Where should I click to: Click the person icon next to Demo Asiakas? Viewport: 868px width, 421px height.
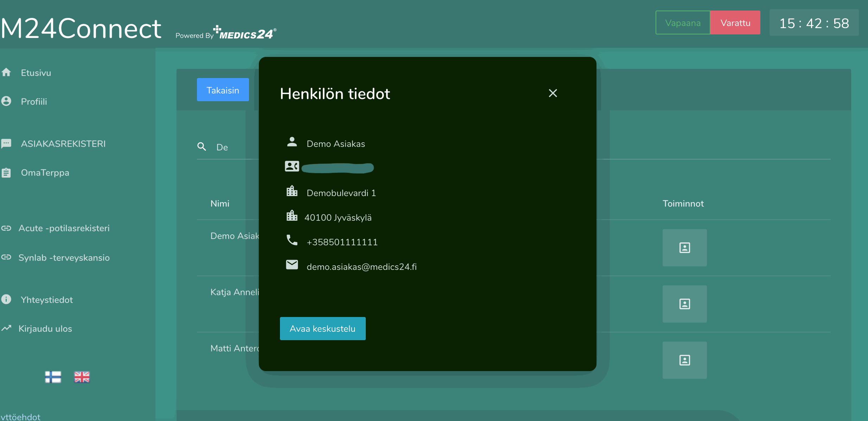(292, 142)
